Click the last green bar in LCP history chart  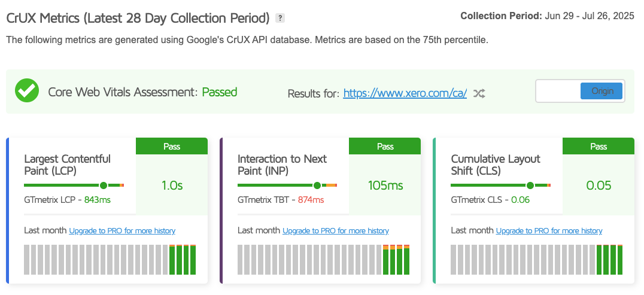click(193, 260)
